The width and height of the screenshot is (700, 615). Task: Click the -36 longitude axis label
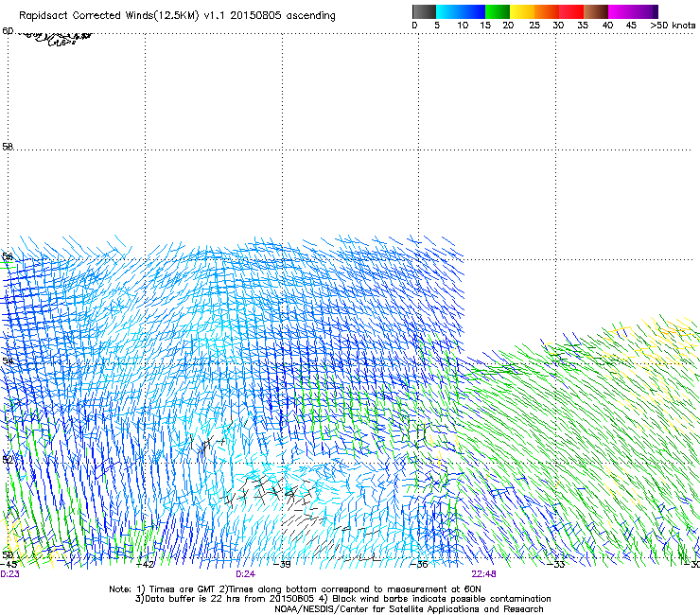(x=419, y=565)
